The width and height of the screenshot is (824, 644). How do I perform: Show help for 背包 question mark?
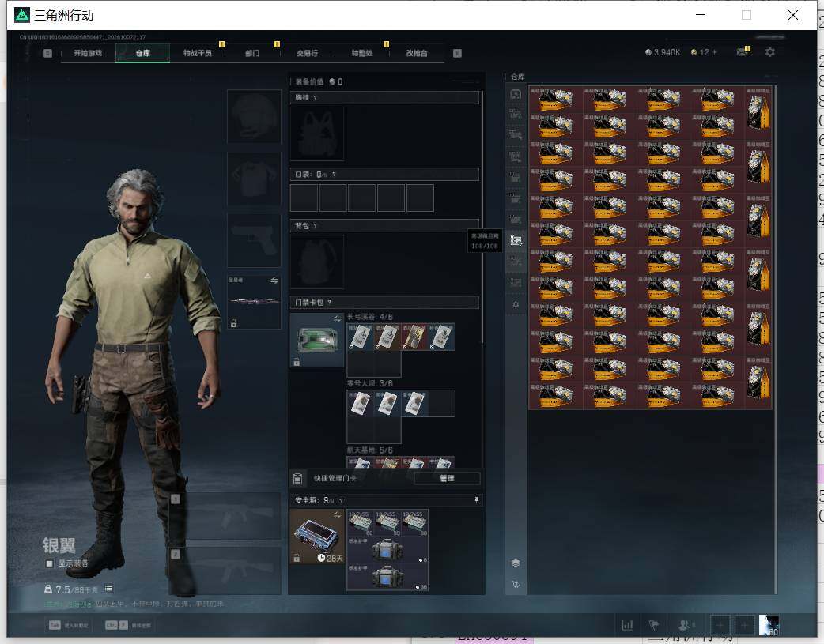tap(315, 226)
